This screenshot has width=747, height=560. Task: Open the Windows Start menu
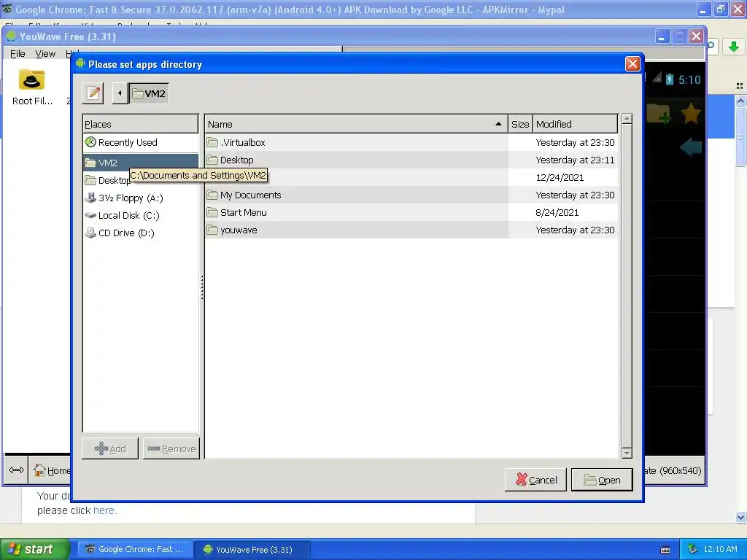[x=34, y=549]
